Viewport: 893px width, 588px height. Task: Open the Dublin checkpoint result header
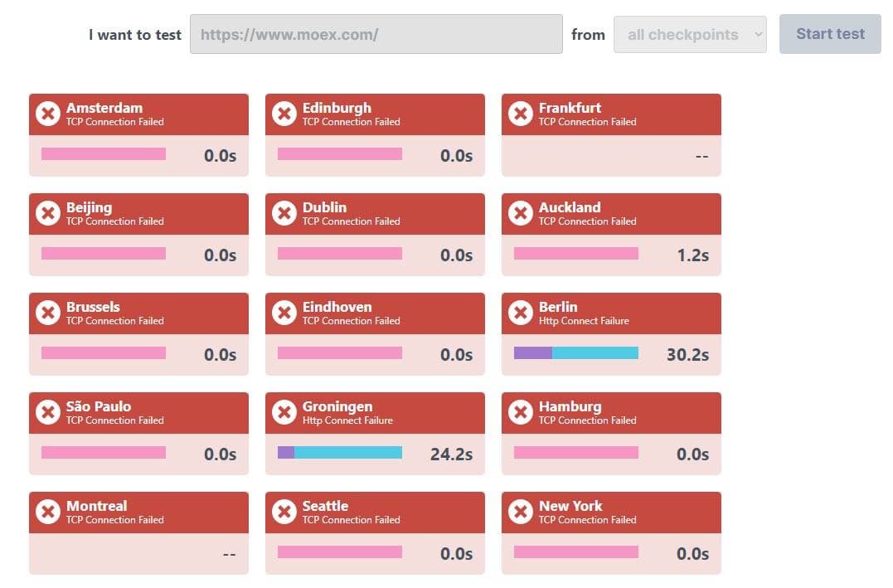[375, 214]
